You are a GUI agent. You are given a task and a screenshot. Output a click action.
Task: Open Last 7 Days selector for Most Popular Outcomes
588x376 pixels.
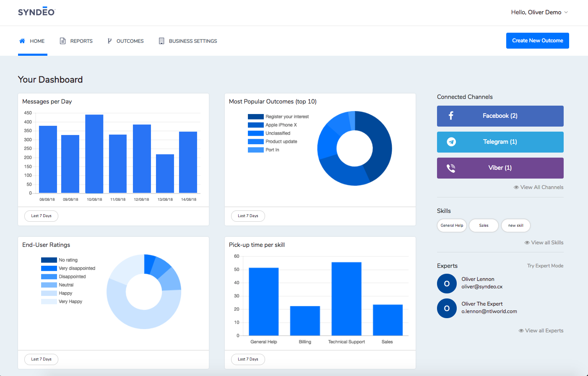pyautogui.click(x=248, y=216)
